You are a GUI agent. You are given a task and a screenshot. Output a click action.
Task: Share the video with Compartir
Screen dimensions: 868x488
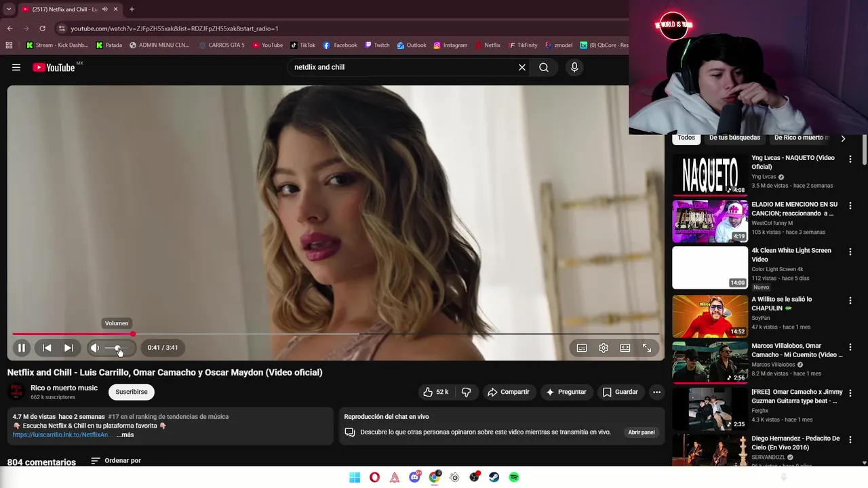point(509,392)
